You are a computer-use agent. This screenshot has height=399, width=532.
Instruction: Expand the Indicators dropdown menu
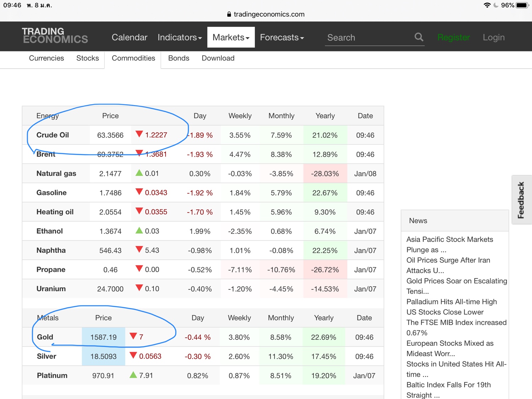pyautogui.click(x=179, y=37)
